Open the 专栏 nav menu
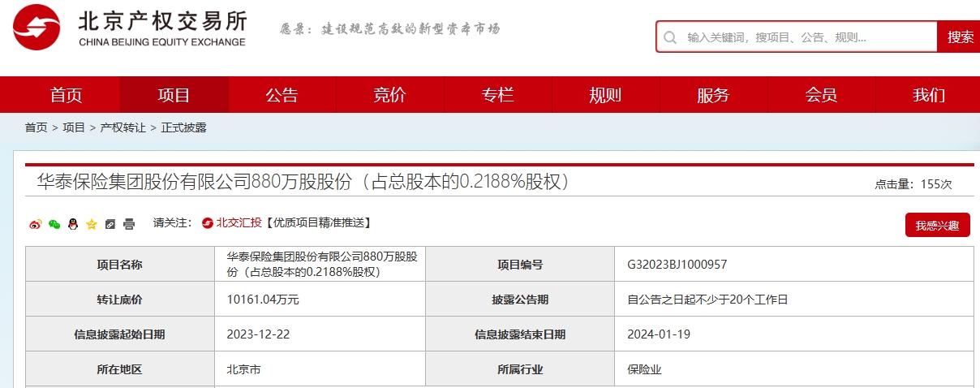The image size is (980, 388). (497, 95)
